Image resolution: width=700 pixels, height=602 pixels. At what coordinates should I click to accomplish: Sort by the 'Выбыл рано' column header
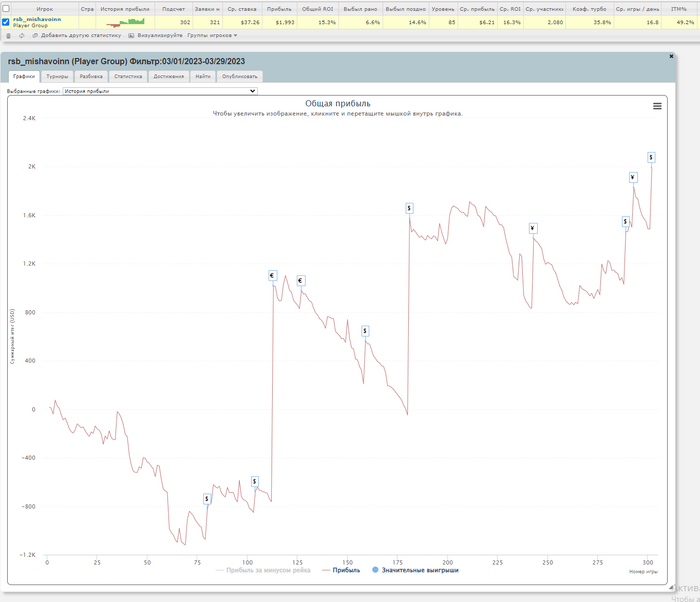pos(360,9)
